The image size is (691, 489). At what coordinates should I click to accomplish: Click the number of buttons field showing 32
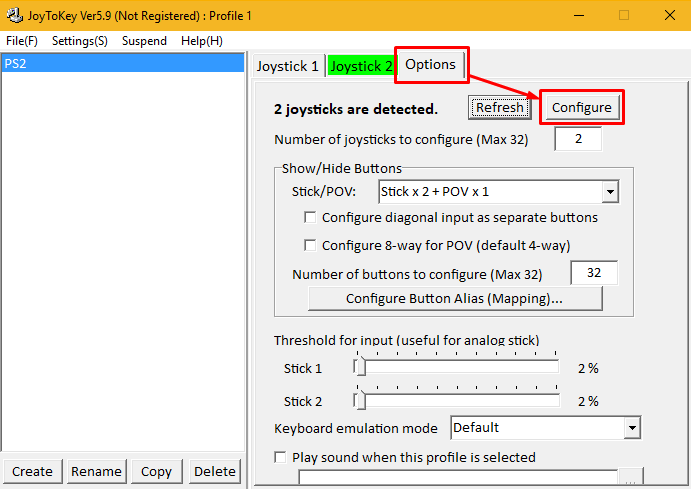pos(594,273)
